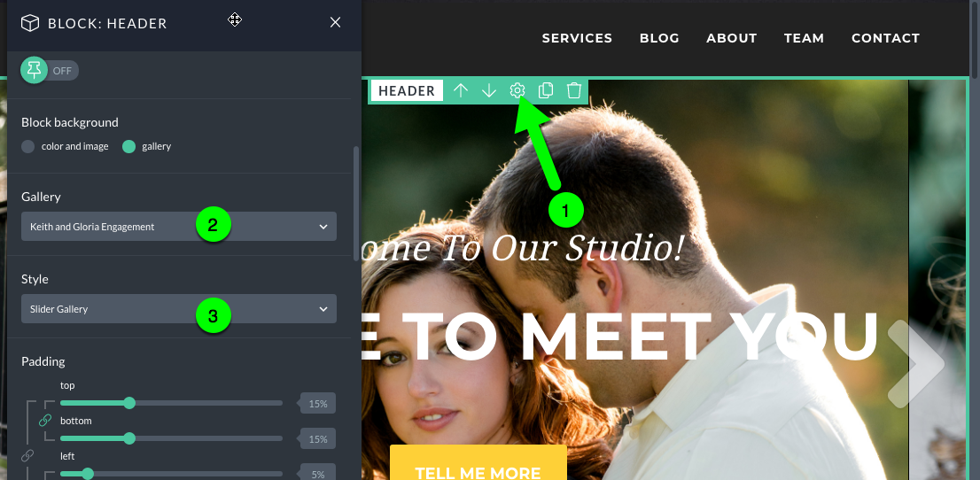Advance slider with next arrow chevron
The height and width of the screenshot is (480, 980).
coord(916,363)
